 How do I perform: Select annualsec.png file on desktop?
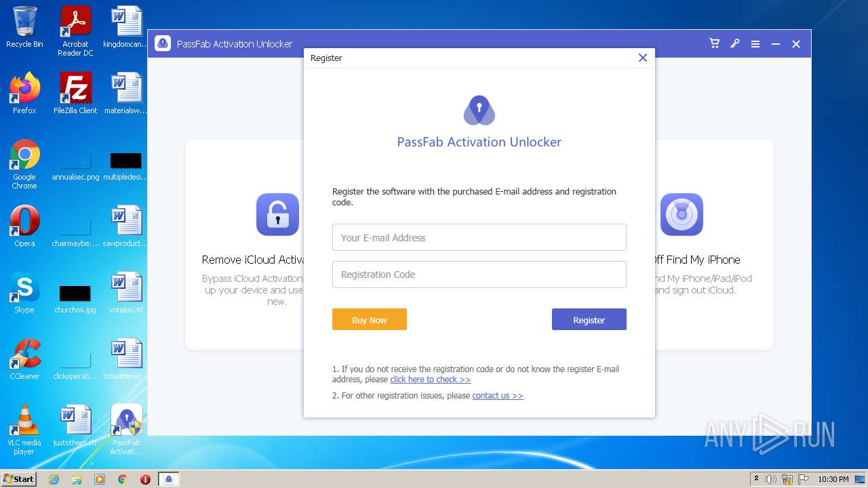pos(75,167)
